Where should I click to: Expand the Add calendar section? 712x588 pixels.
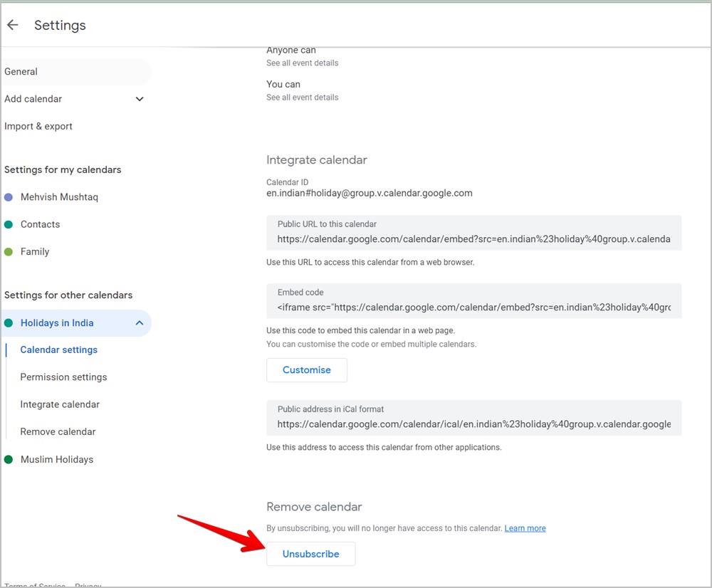[76, 99]
